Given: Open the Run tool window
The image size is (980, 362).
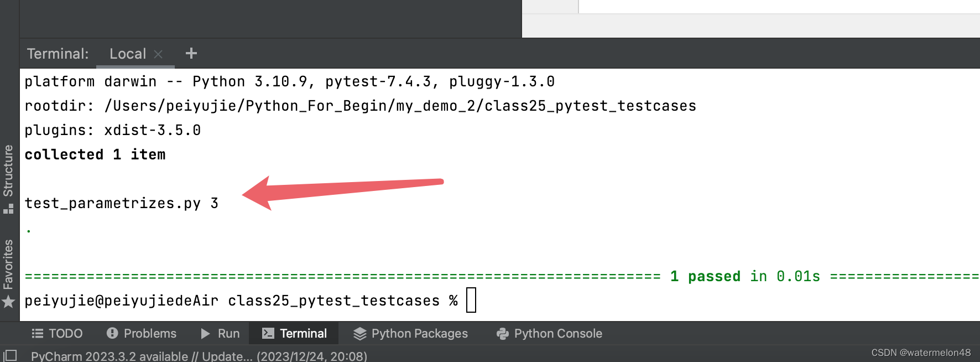Looking at the screenshot, I should pos(220,333).
